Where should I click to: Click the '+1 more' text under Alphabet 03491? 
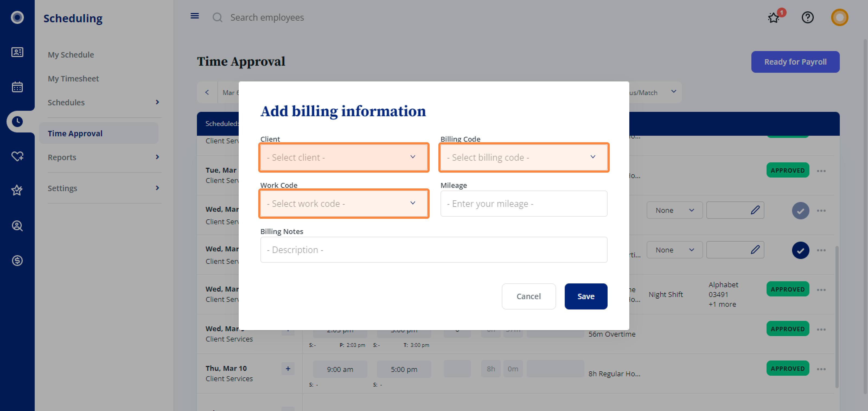(722, 304)
